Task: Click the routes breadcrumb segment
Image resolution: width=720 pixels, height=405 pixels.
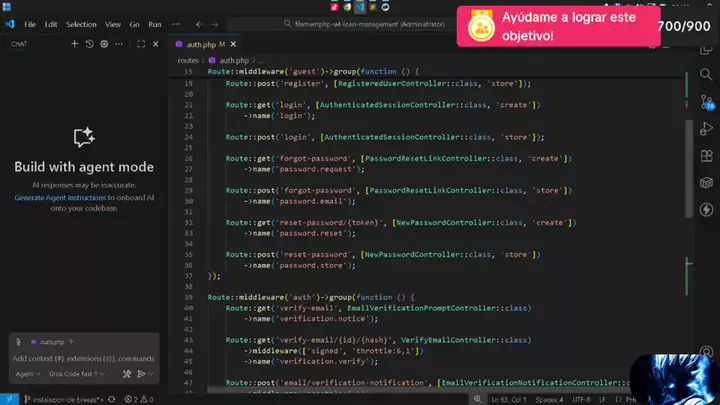Action: (188, 60)
